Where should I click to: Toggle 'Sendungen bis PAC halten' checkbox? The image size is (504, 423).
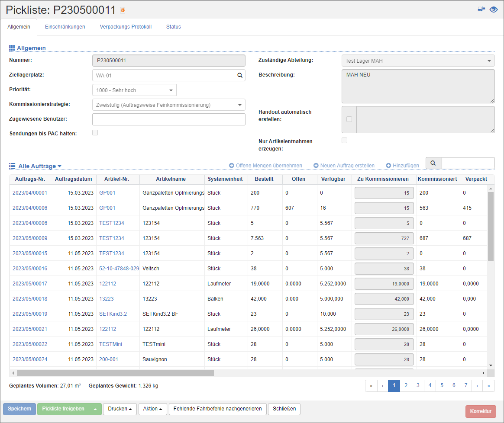pyautogui.click(x=95, y=133)
